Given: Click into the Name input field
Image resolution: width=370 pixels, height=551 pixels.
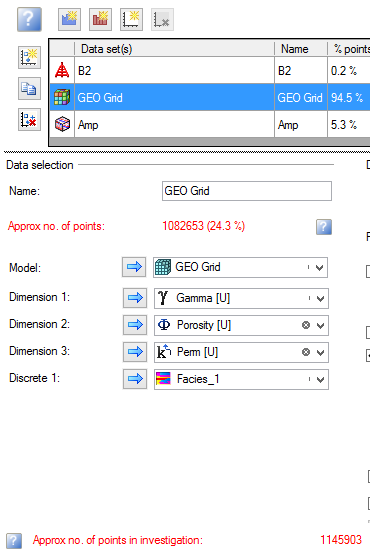Looking at the screenshot, I should 247,191.
